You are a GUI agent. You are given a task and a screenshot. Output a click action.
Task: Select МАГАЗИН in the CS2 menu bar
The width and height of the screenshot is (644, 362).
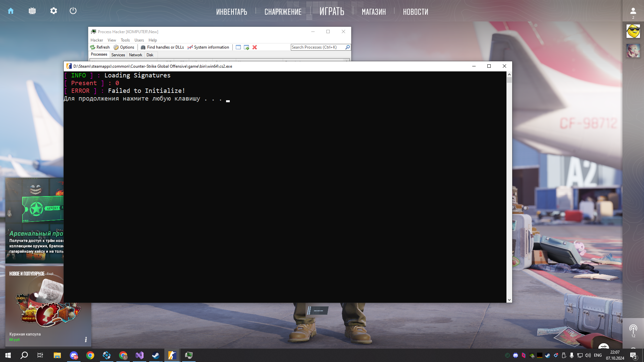[373, 11]
